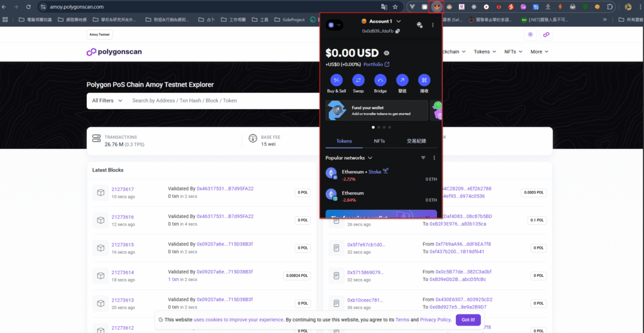This screenshot has width=644, height=333.
Task: Open the Ethereum Stake token icon
Action: [x=331, y=173]
